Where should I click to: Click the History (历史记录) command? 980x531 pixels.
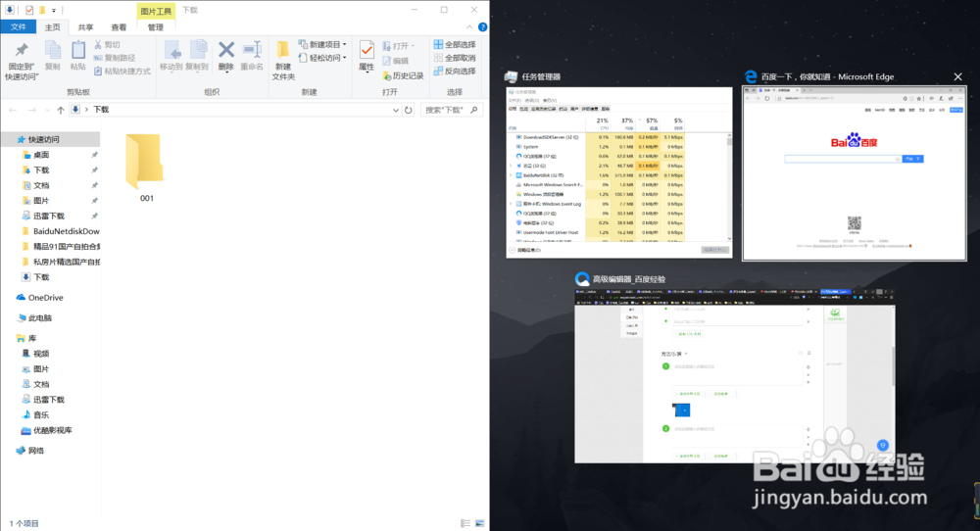point(403,75)
